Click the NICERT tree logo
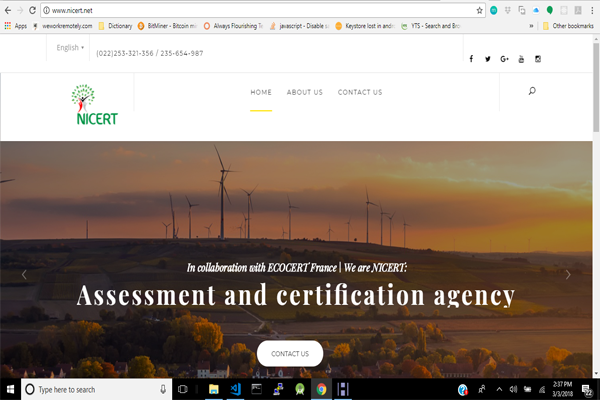The image size is (600, 400). (x=94, y=105)
